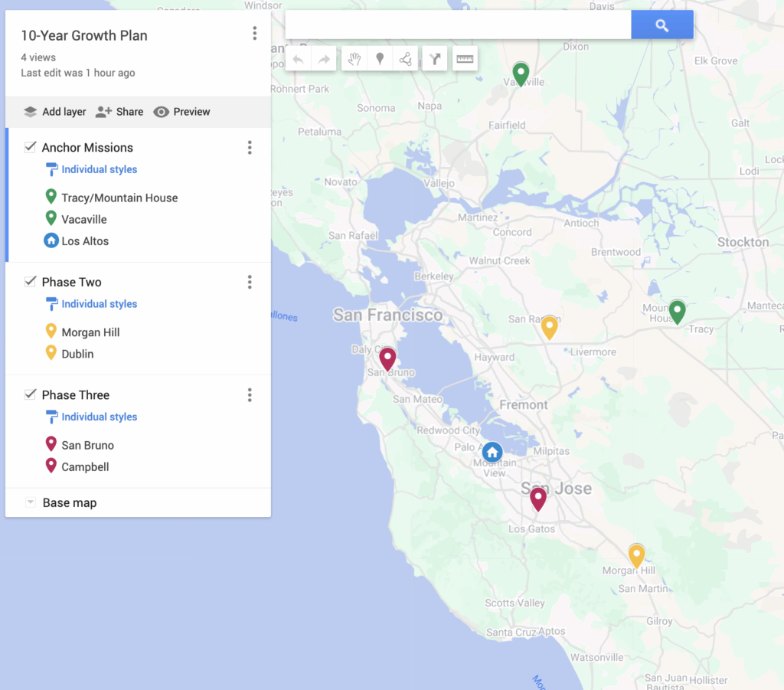The image size is (784, 690).
Task: Select the Add marker tool
Action: 379,59
